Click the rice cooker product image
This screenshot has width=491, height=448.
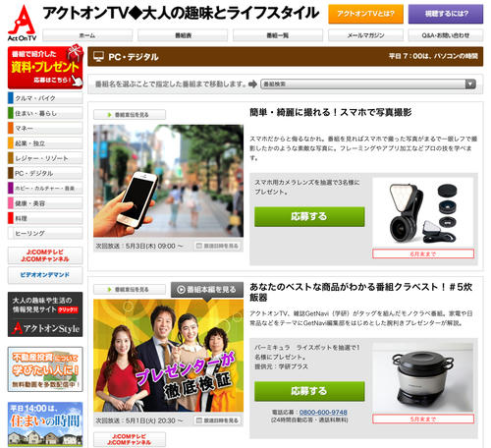[423, 378]
